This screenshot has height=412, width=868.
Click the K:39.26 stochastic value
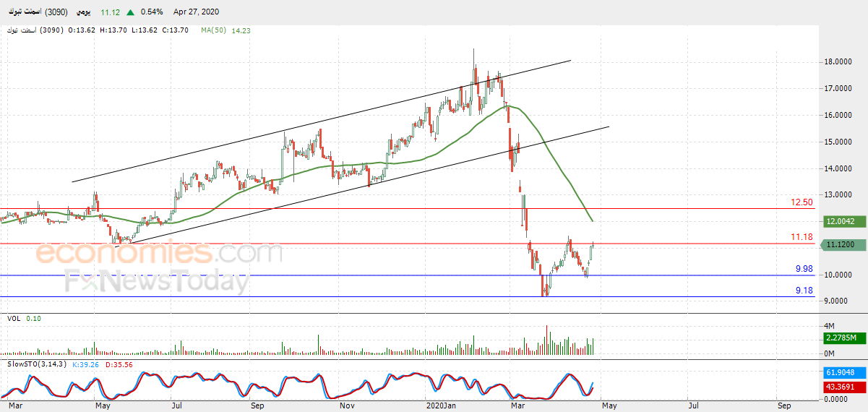(x=84, y=364)
